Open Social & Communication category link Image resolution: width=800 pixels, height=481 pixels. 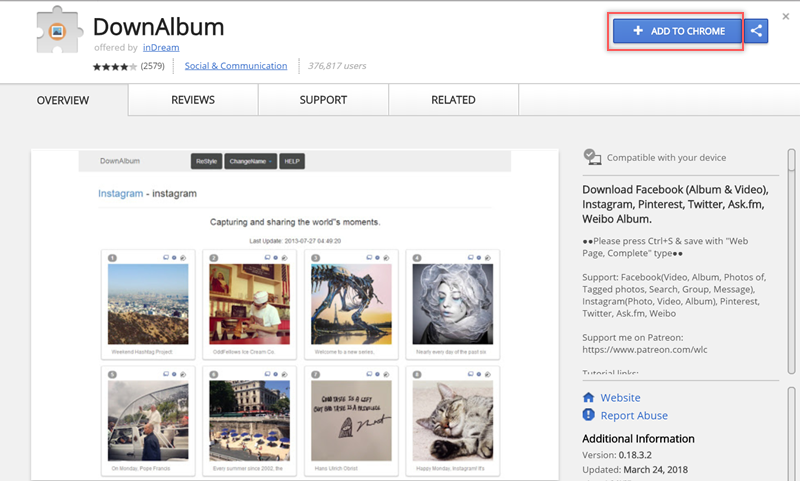pyautogui.click(x=236, y=66)
